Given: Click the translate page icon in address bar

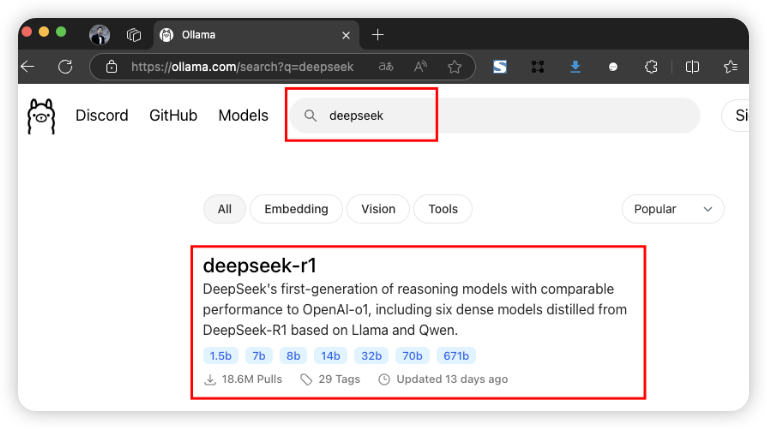Looking at the screenshot, I should pos(386,67).
